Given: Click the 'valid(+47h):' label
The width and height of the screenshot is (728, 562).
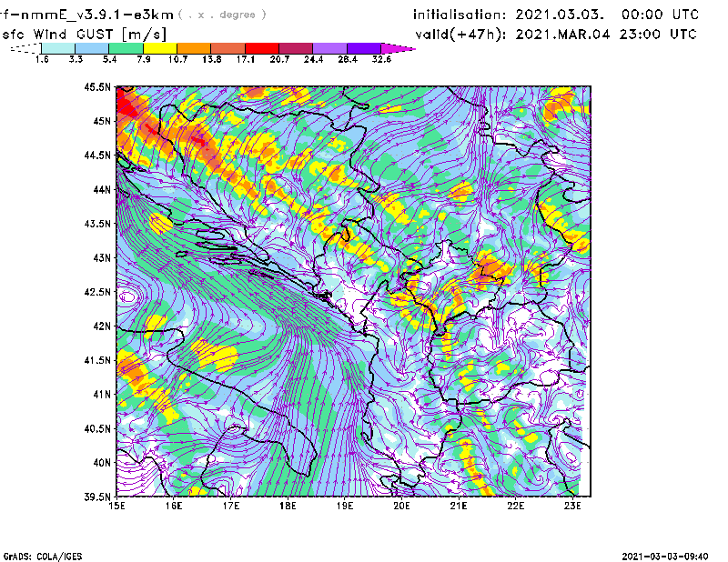Looking at the screenshot, I should 460,35.
